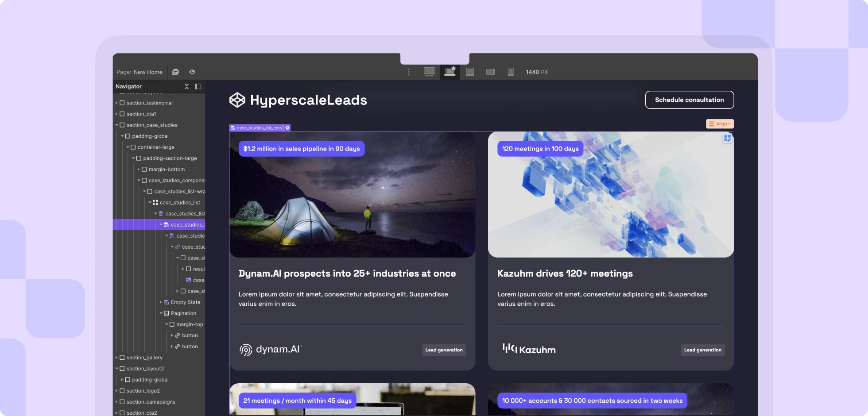
Task: Click the Kazuhm company logo
Action: (529, 349)
